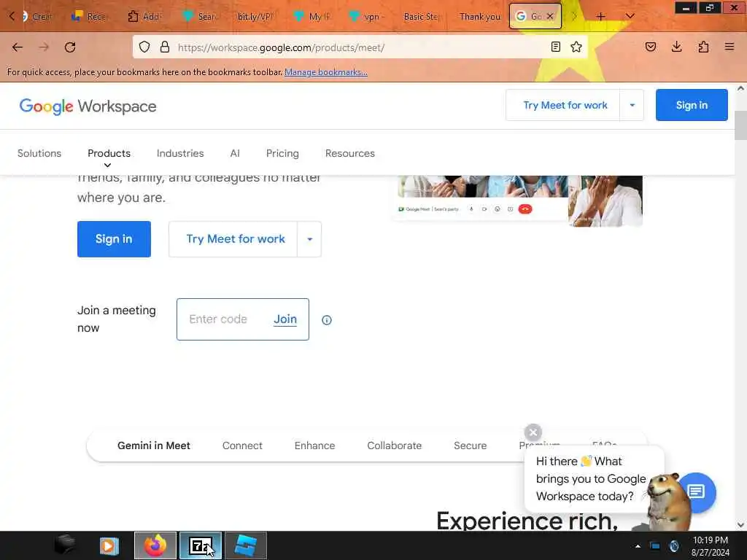Show hidden system tray icons
This screenshot has height=560, width=747.
(x=638, y=546)
